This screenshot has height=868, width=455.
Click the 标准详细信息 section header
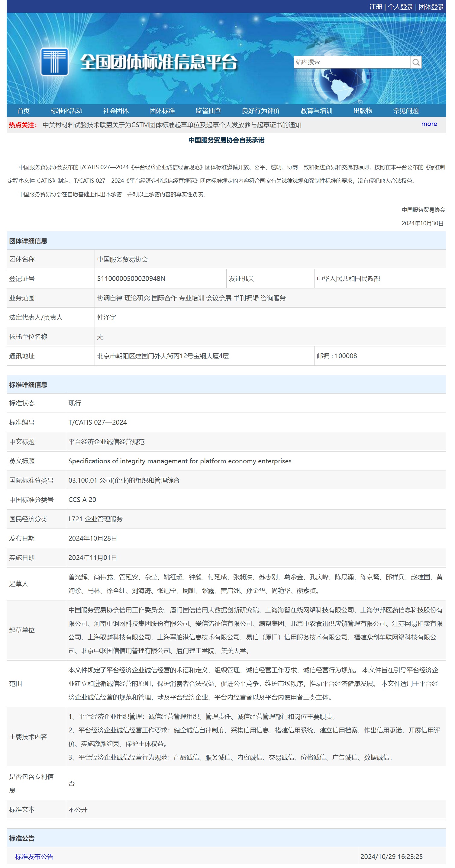click(x=28, y=385)
